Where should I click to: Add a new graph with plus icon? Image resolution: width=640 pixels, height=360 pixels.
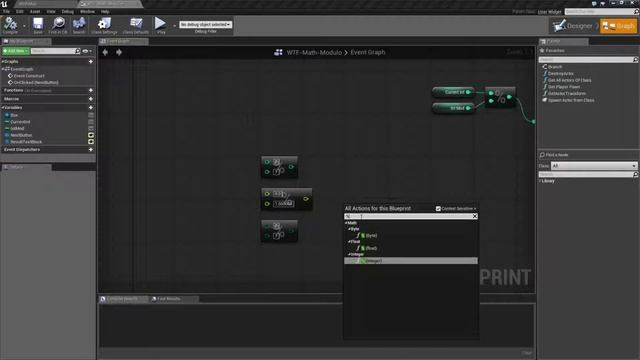coord(91,62)
